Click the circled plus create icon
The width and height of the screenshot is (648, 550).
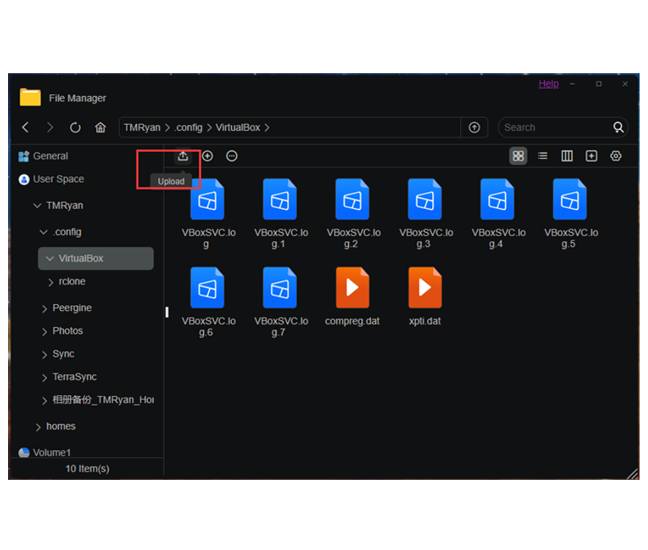[x=207, y=156]
